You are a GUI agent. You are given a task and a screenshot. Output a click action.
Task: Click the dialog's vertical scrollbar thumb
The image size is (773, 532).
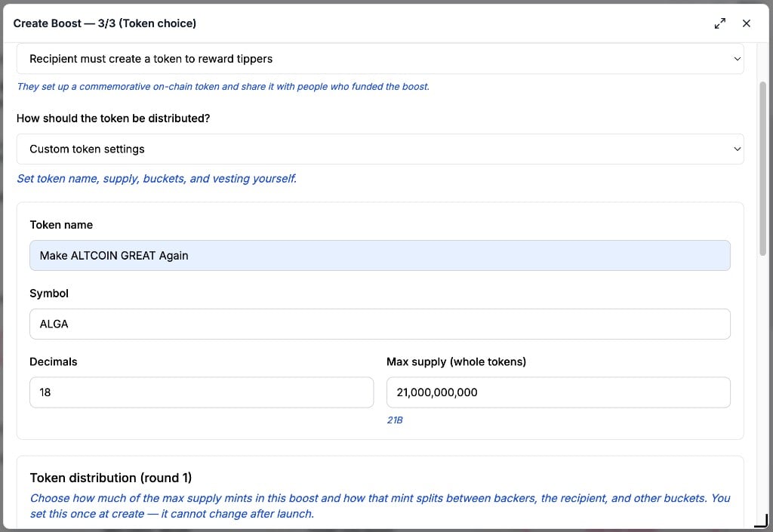(x=762, y=168)
